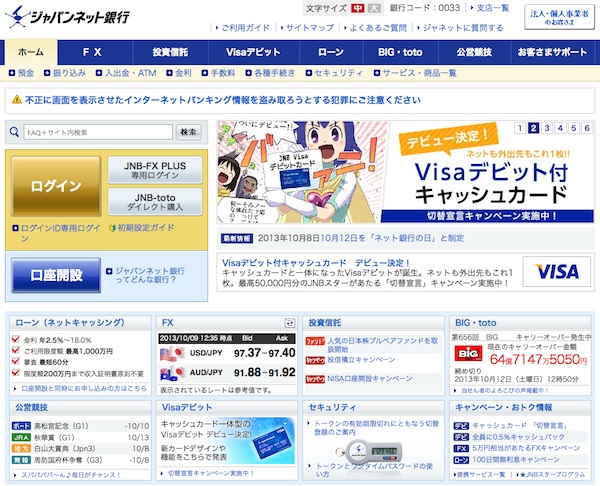Image resolution: width=600 pixels, height=486 pixels.
Task: Open the サイトマップ link
Action: (x=309, y=28)
